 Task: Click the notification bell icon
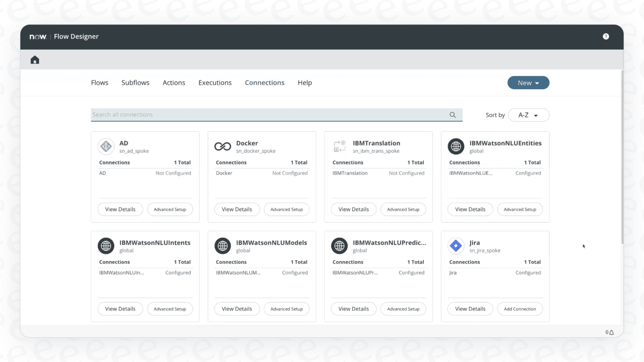tap(611, 332)
